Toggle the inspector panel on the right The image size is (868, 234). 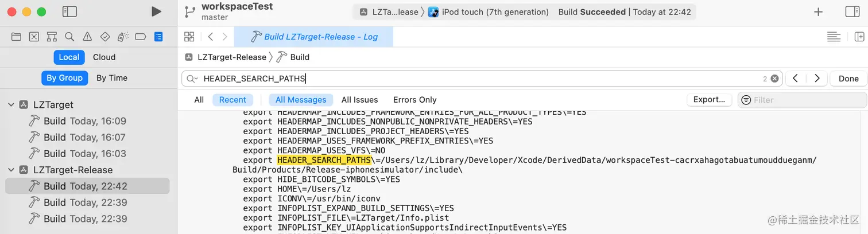pos(853,12)
